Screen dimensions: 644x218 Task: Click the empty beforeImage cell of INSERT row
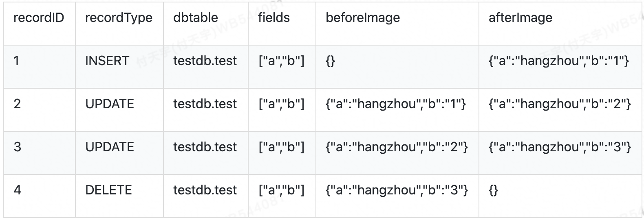point(331,61)
